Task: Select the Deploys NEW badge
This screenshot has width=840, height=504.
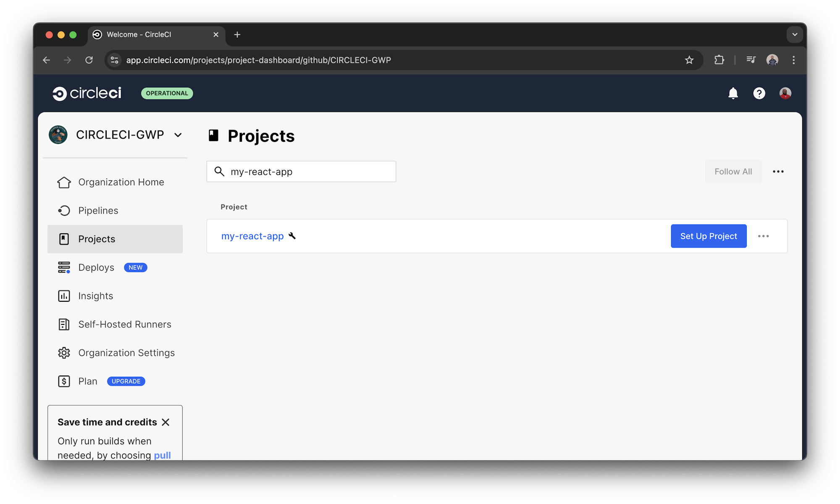Action: tap(135, 267)
